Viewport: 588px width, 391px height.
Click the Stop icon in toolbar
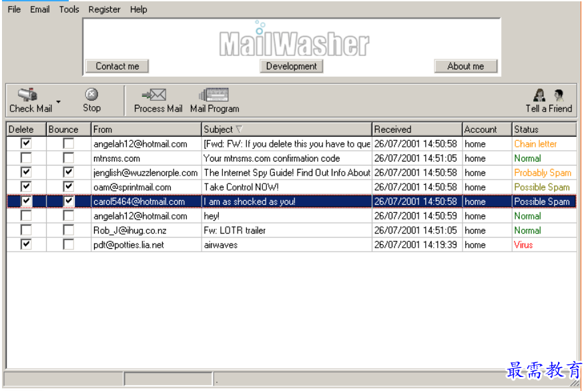(91, 95)
